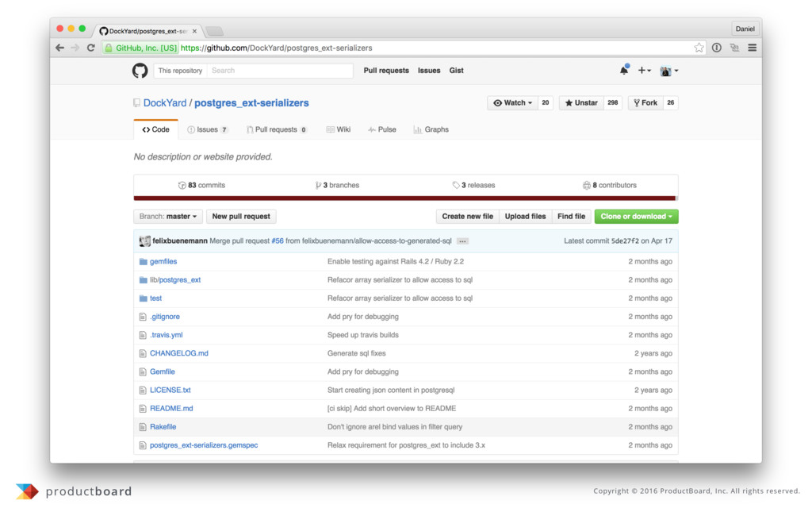Click the .gitignore file icon
The width and height of the screenshot is (812, 508).
click(143, 317)
